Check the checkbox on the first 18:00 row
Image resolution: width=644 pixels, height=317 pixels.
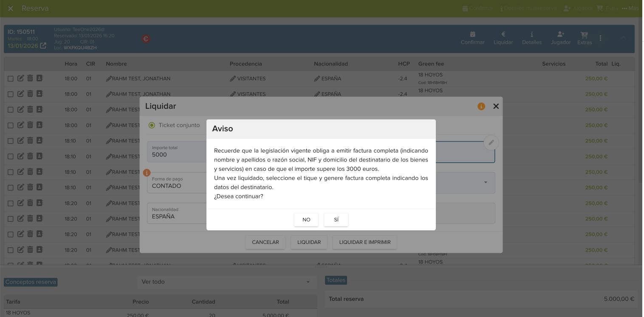(11, 79)
